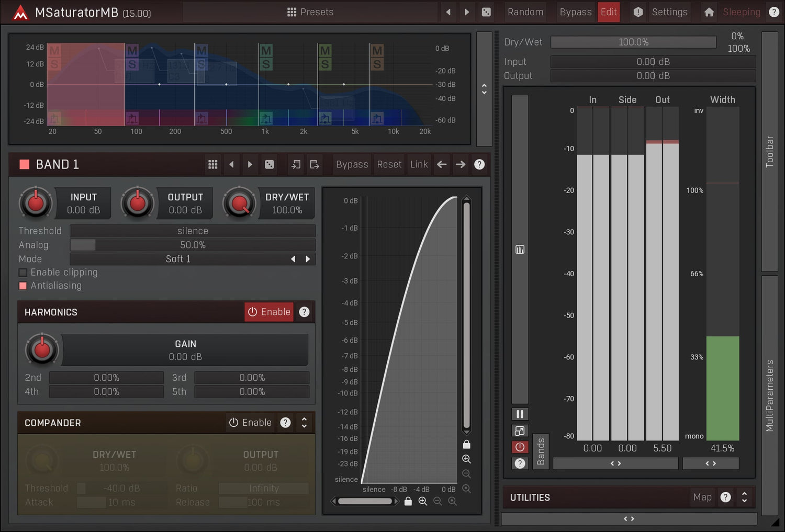The height and width of the screenshot is (532, 785).
Task: Turn on the Compander Enable toggle
Action: point(250,423)
